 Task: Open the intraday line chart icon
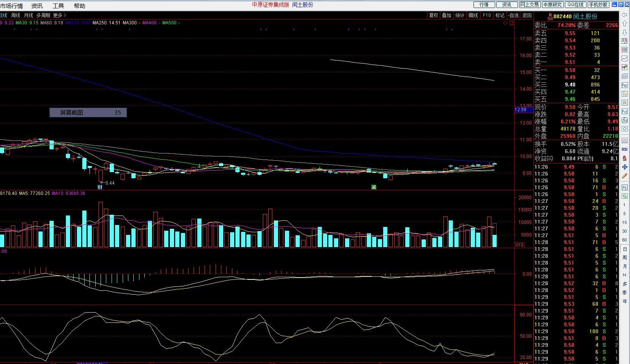pyautogui.click(x=624, y=59)
